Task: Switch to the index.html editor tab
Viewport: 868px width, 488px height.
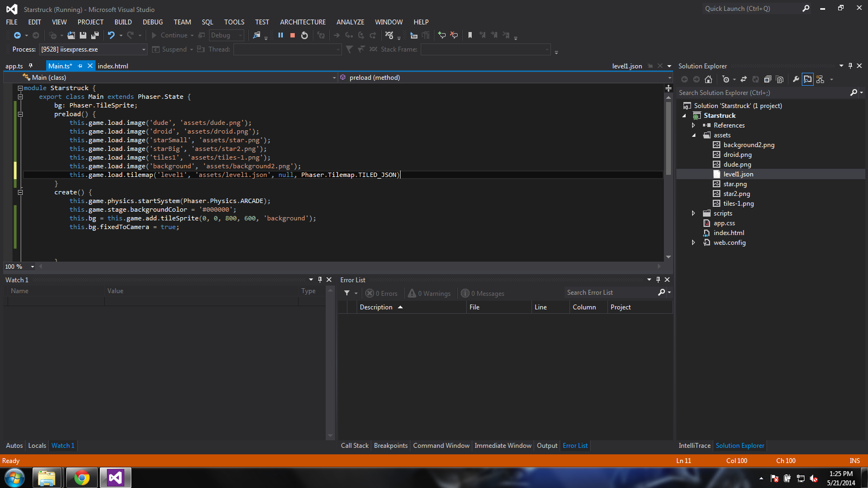Action: [x=113, y=66]
